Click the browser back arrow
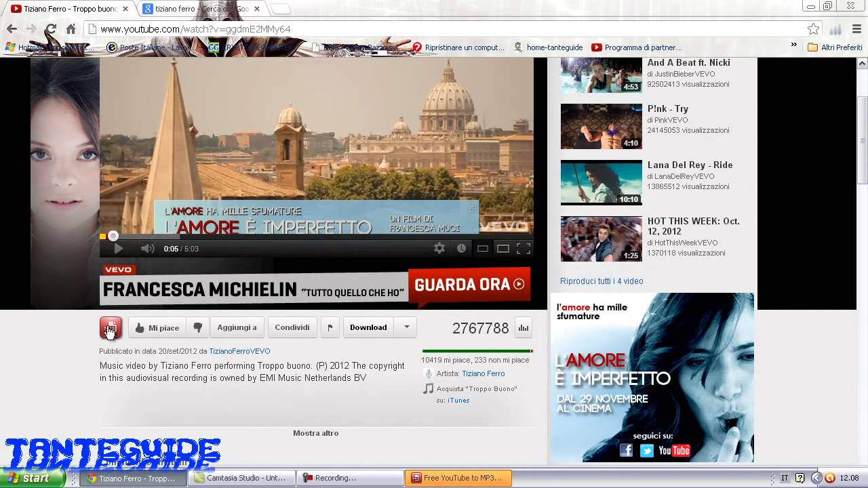Screen dimensions: 868x488 pos(12,29)
